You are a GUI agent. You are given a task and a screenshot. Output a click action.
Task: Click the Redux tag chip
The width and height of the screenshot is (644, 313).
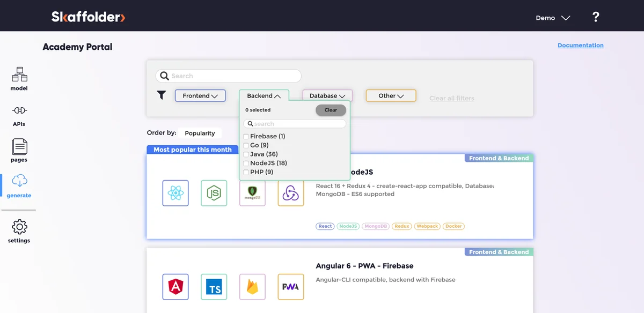click(x=402, y=226)
